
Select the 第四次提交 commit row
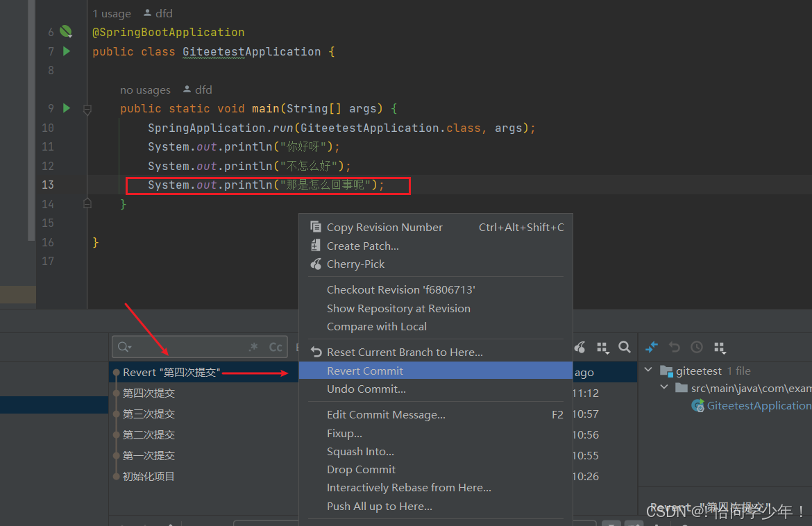pos(204,393)
